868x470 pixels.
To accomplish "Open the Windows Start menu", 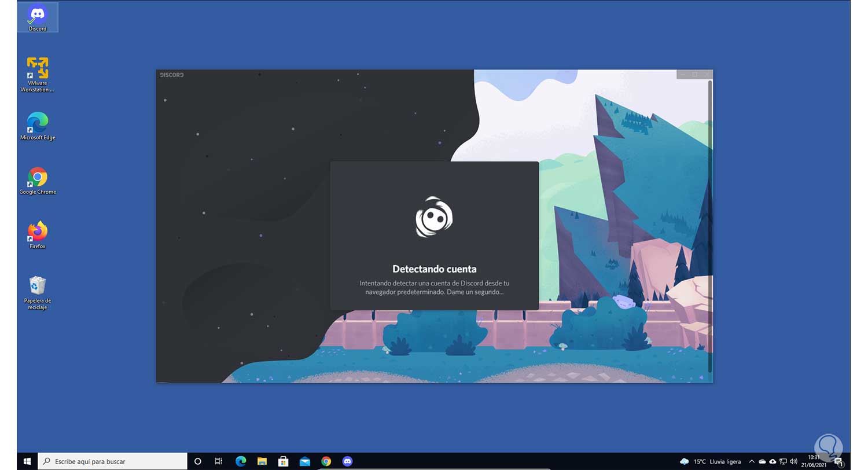I will click(x=27, y=461).
